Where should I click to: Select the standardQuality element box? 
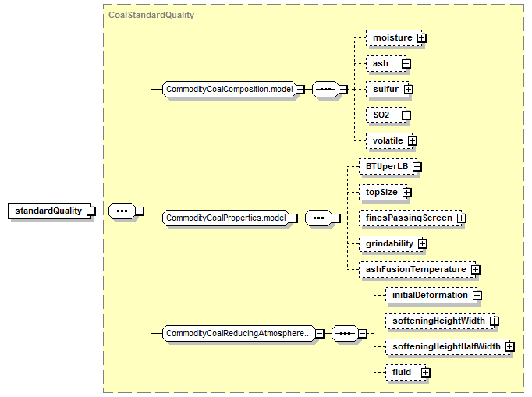point(47,211)
